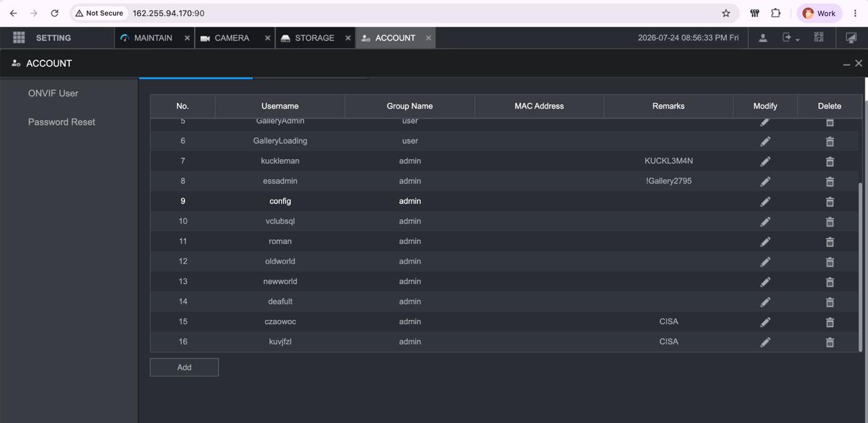Click the QR code icon in header
Viewport: 868px width, 423px height.
[x=818, y=38]
